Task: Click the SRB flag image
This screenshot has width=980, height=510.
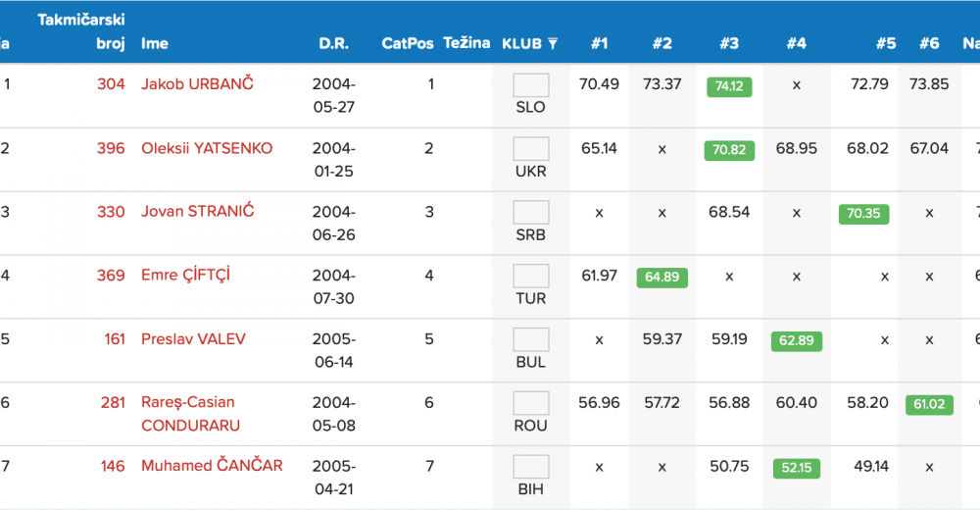Action: click(531, 213)
